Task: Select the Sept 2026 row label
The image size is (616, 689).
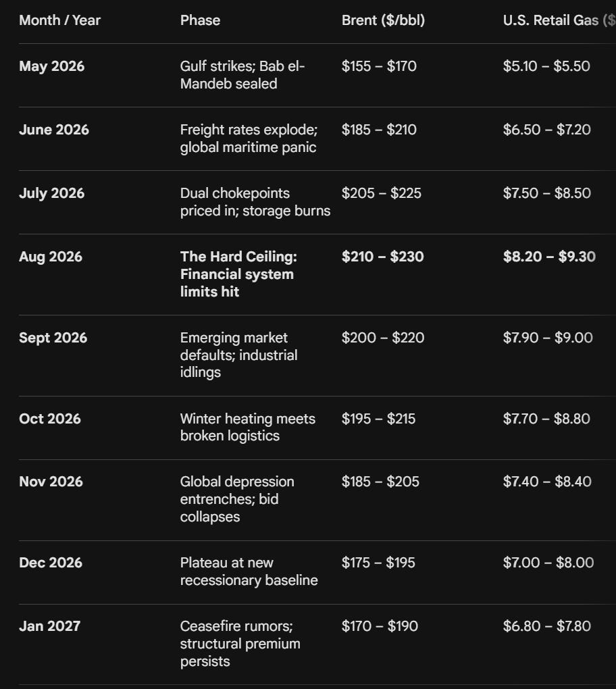Action: pos(53,338)
